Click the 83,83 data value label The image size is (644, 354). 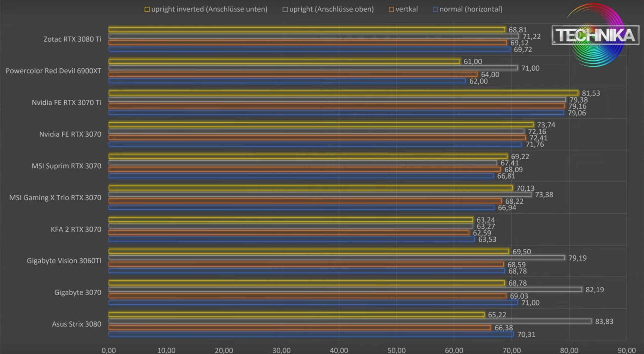coord(604,322)
